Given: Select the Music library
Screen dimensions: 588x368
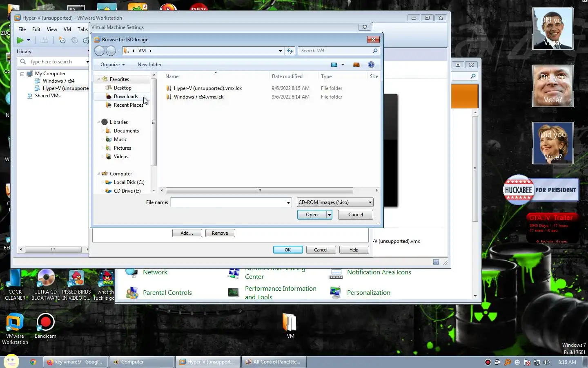Looking at the screenshot, I should 120,139.
